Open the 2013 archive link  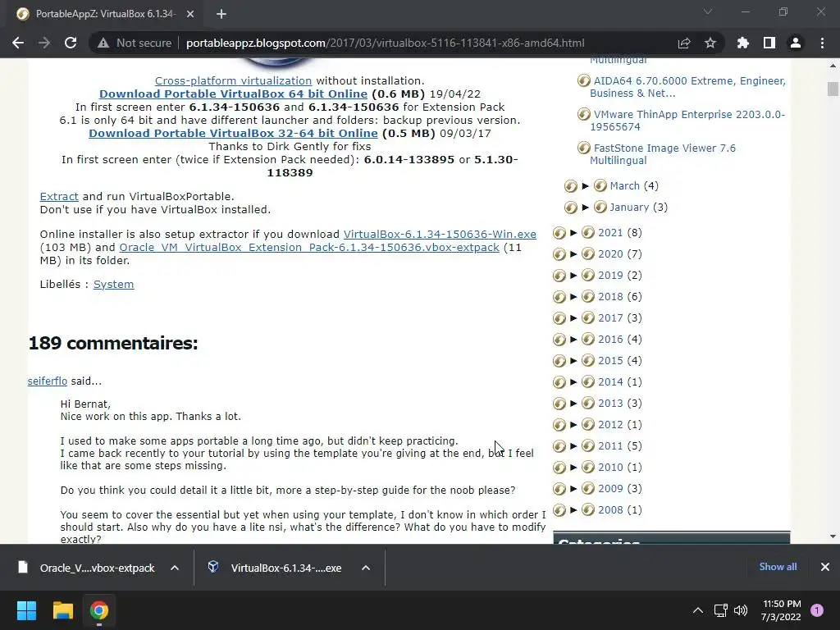(610, 404)
